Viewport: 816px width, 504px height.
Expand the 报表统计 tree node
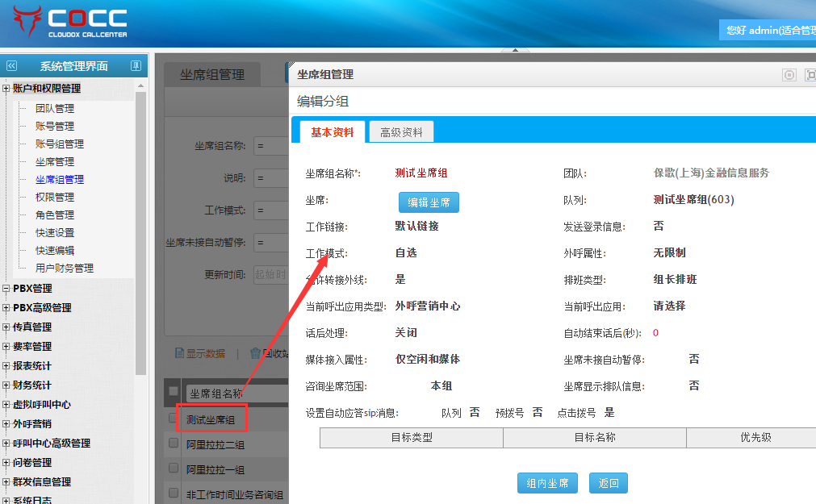tap(7, 366)
